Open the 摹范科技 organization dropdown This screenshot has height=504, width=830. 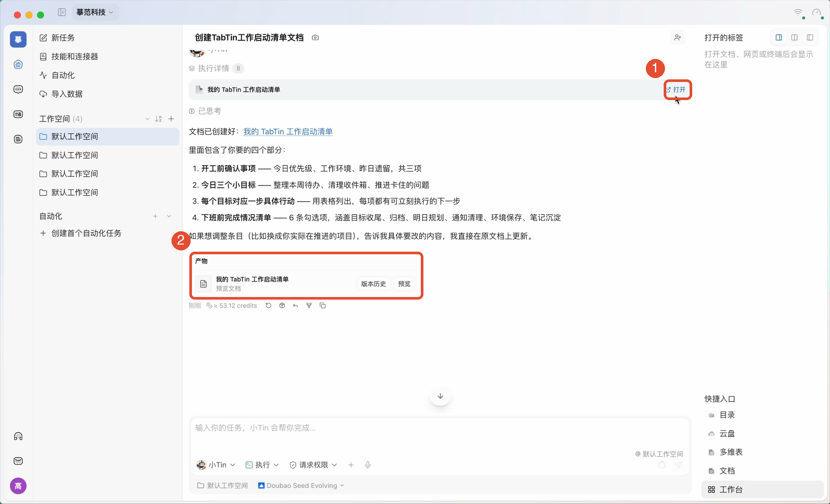95,12
